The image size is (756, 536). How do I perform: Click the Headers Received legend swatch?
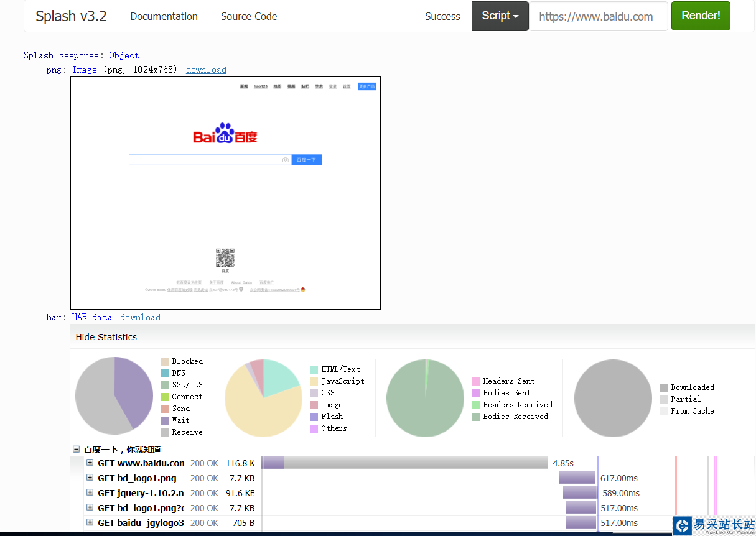[x=477, y=405]
